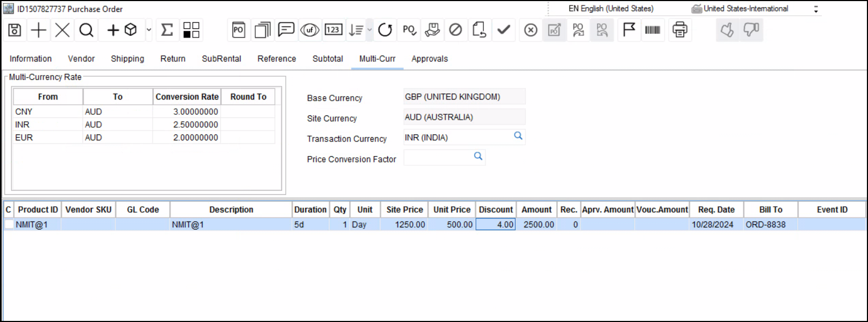Click the thumbs up icon
Screen dimensions: 868x322
point(727,30)
